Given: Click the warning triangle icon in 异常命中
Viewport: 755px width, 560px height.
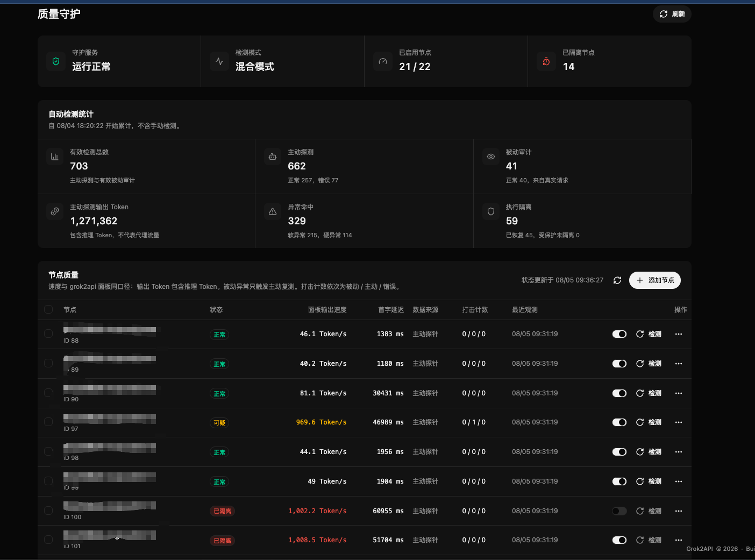Looking at the screenshot, I should (273, 211).
